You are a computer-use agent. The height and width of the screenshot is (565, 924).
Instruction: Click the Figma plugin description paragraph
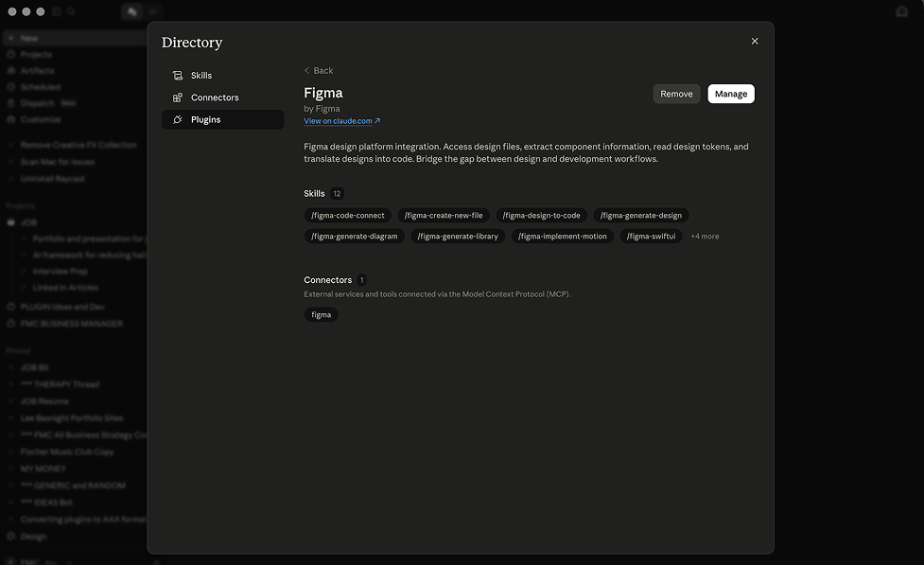click(526, 152)
